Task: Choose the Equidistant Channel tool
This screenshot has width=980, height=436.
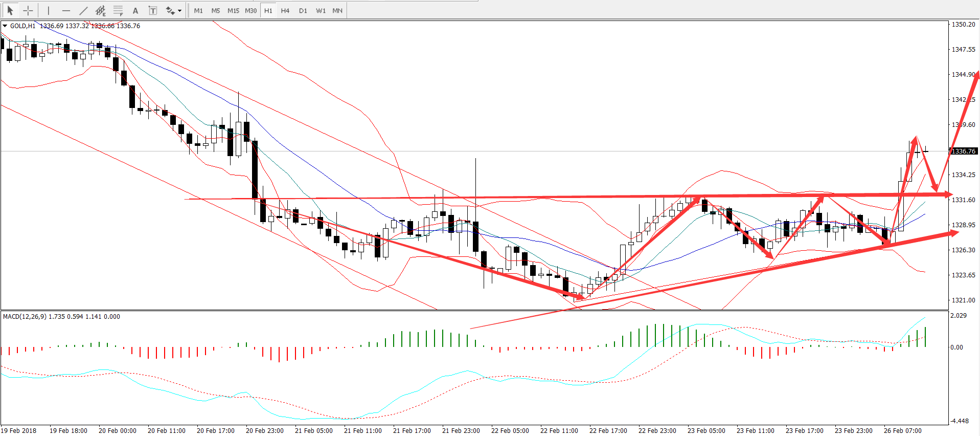Action: click(x=101, y=10)
